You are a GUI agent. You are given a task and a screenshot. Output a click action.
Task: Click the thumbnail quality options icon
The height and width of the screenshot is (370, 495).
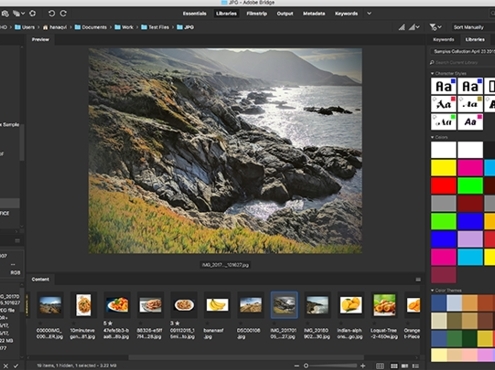tap(414, 27)
